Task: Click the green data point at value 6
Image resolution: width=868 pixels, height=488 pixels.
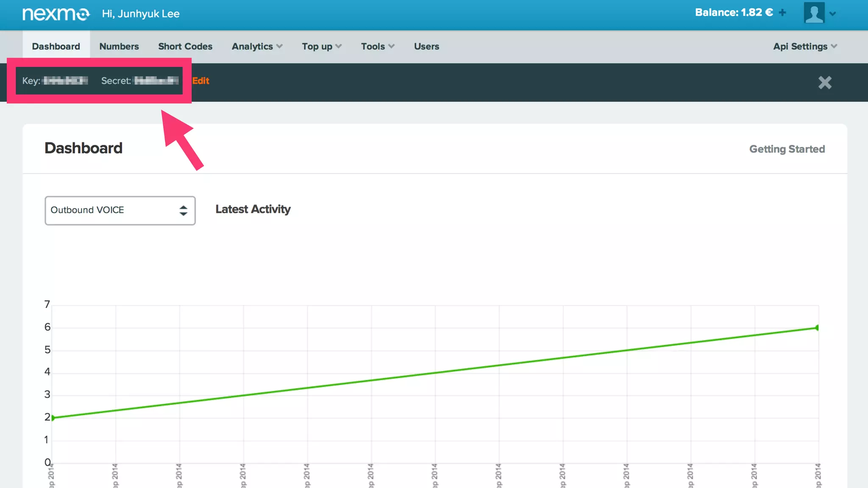Action: coord(817,327)
